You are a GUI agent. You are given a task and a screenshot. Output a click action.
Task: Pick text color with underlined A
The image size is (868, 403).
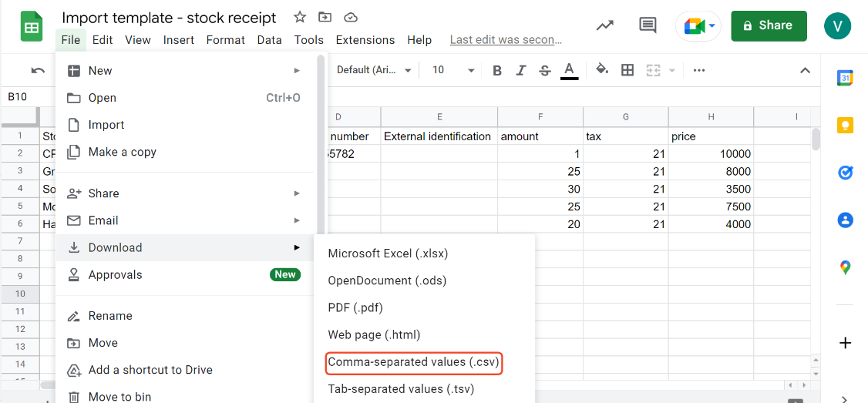pos(569,70)
